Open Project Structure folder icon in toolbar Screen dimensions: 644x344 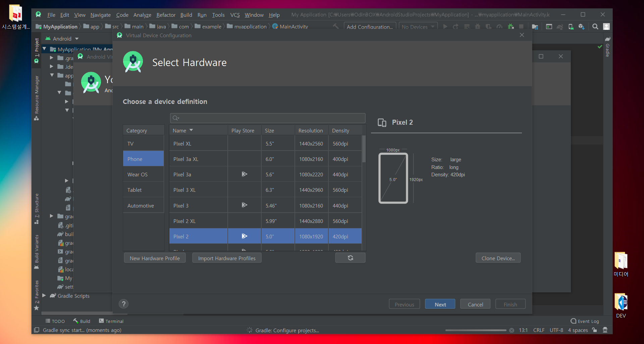coord(535,26)
